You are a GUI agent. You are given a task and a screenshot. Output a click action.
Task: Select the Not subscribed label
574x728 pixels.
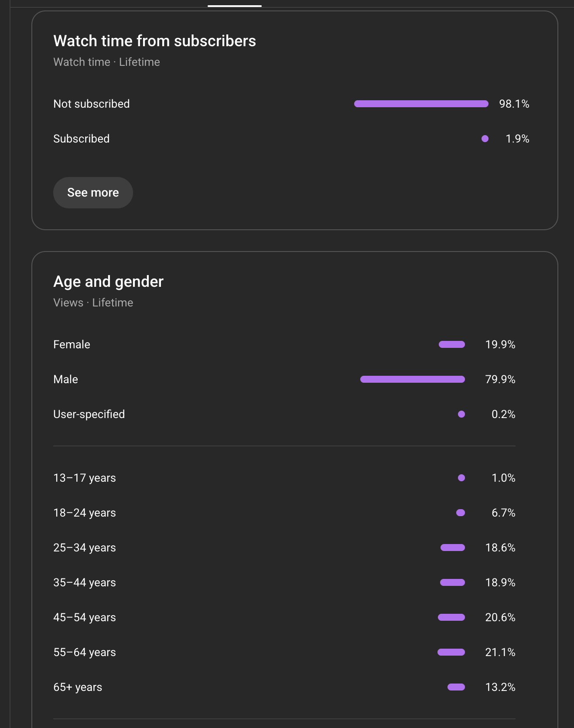92,104
